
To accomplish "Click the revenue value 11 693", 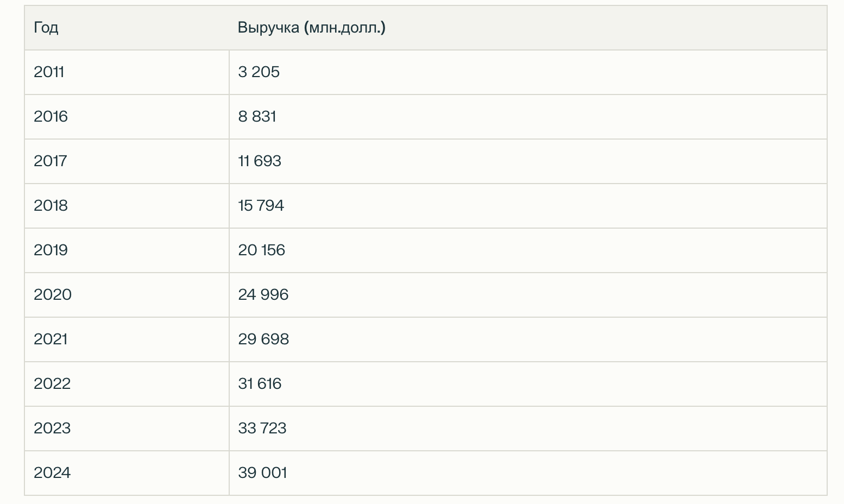I will pos(260,161).
